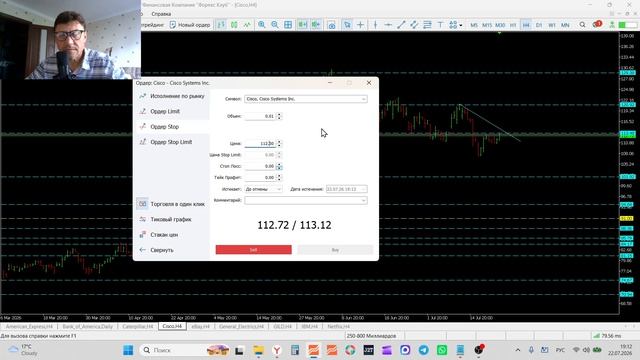The width and height of the screenshot is (640, 360).
Task: Switch to the eBay,H4 chart tab
Action: pyautogui.click(x=200, y=327)
